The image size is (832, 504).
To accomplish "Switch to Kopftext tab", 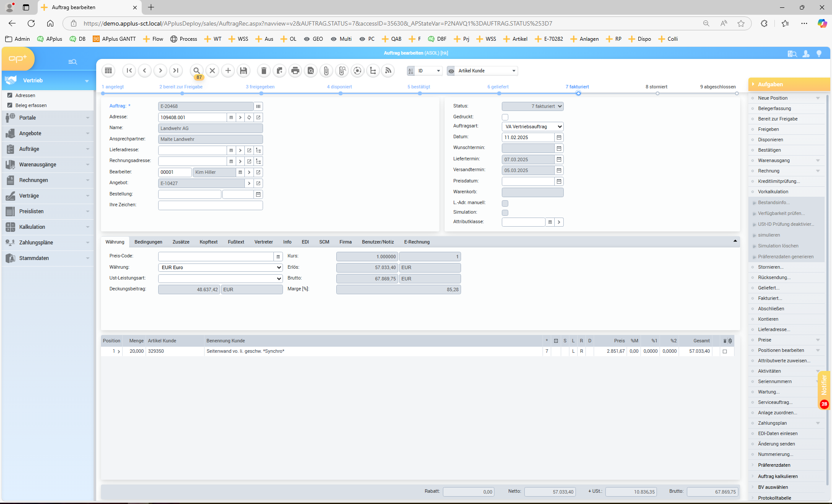I will point(208,242).
